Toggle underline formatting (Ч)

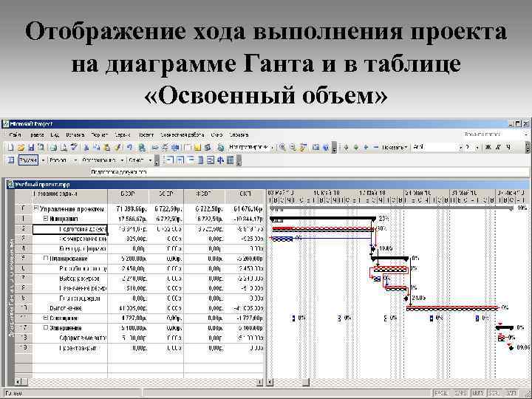(x=508, y=147)
